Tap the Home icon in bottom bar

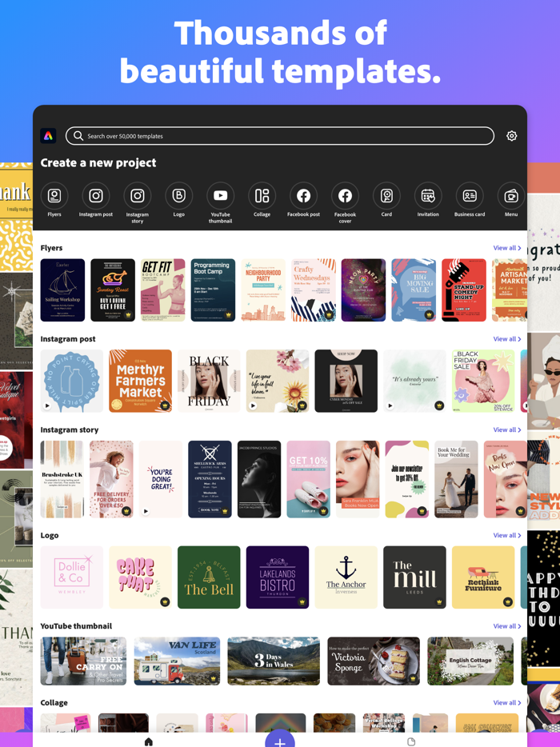pos(149,741)
